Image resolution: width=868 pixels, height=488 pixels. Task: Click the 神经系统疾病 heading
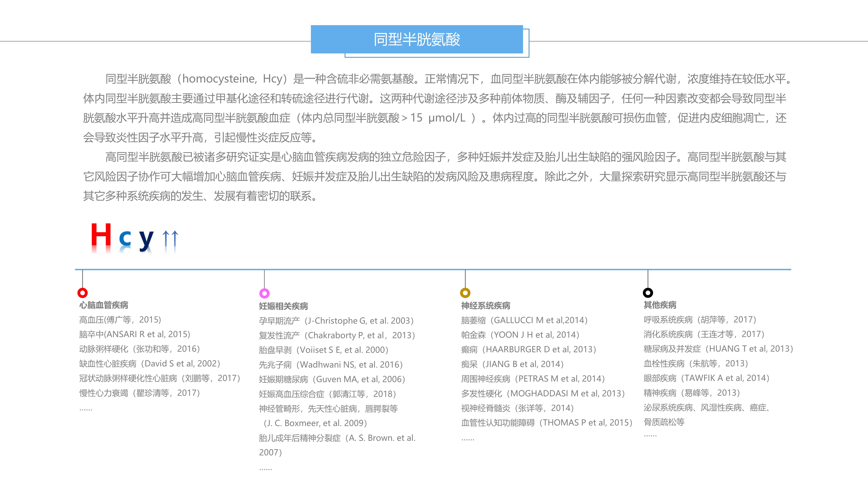point(486,305)
